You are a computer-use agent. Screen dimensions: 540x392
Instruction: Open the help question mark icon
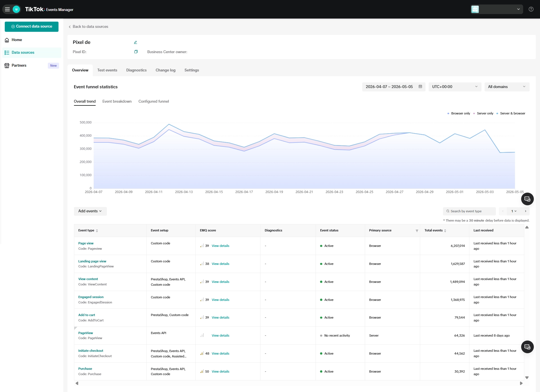pyautogui.click(x=531, y=9)
